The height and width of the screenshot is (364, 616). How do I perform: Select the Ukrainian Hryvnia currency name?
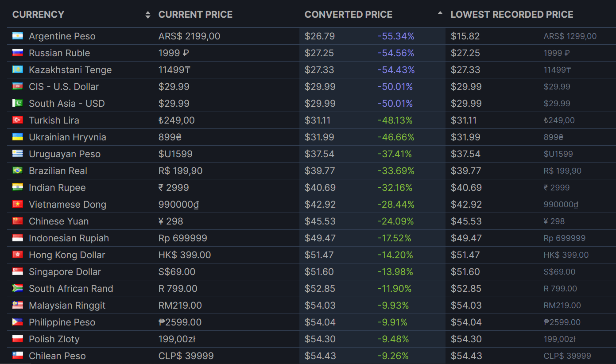coord(67,137)
